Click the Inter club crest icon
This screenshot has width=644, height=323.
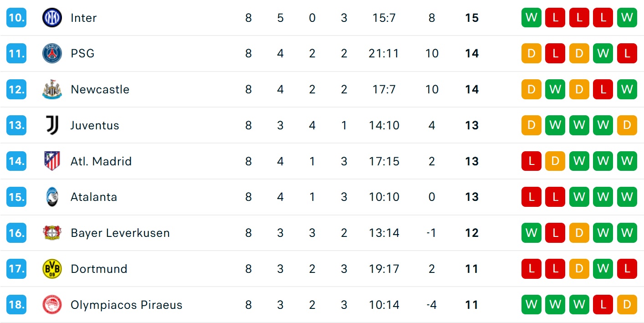point(52,18)
